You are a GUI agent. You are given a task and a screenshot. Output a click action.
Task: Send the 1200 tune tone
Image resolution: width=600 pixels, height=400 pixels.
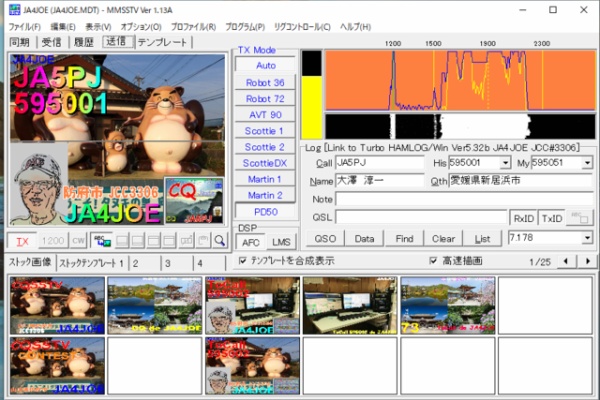pos(53,241)
